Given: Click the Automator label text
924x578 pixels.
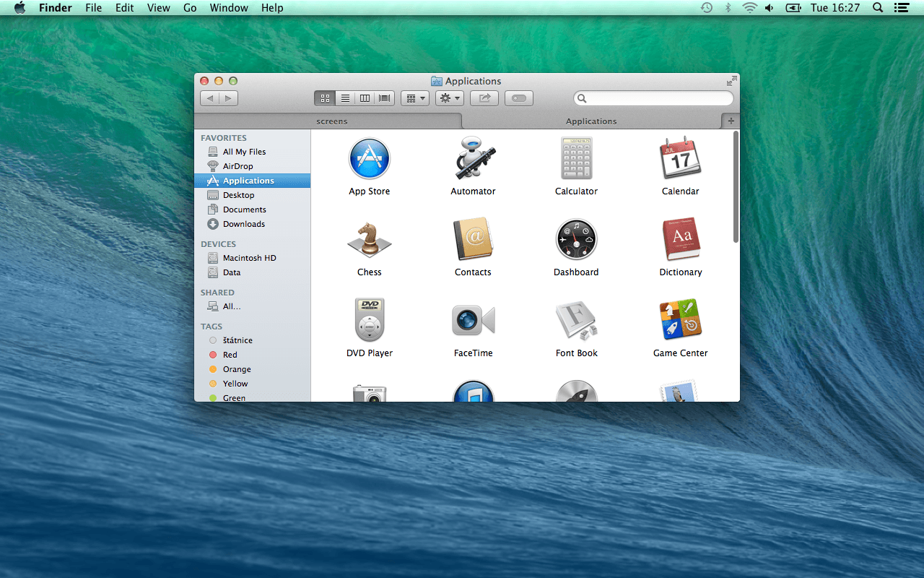Looking at the screenshot, I should click(x=473, y=191).
